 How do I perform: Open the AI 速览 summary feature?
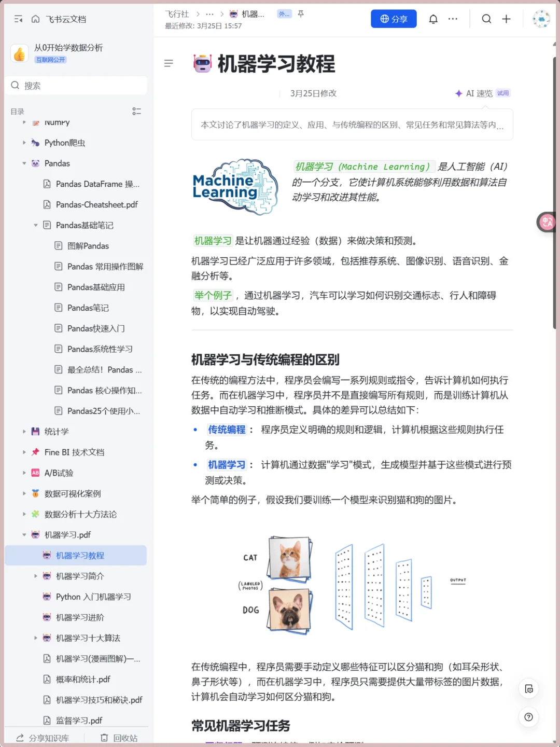(x=480, y=93)
